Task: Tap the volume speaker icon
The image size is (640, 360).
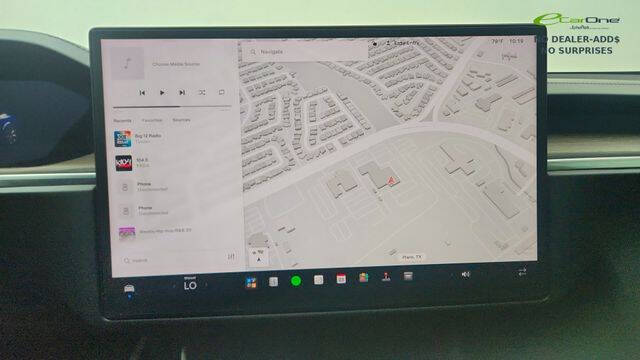Action: click(x=465, y=274)
